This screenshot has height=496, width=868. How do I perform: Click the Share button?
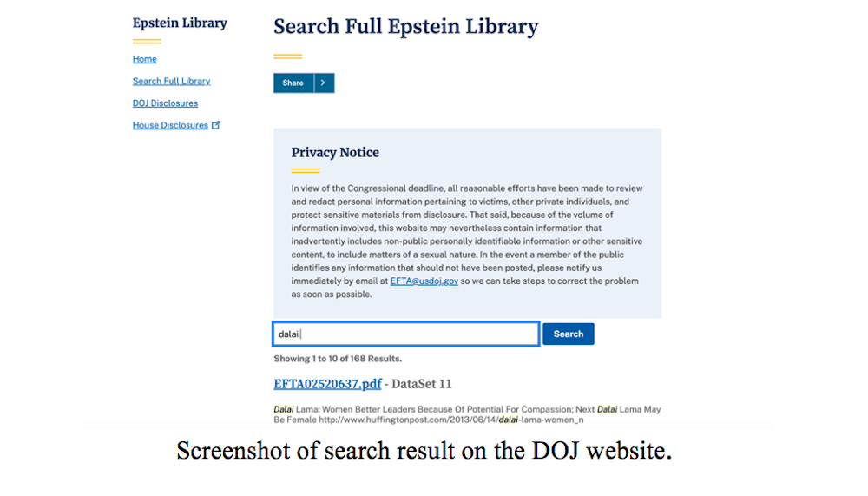293,83
